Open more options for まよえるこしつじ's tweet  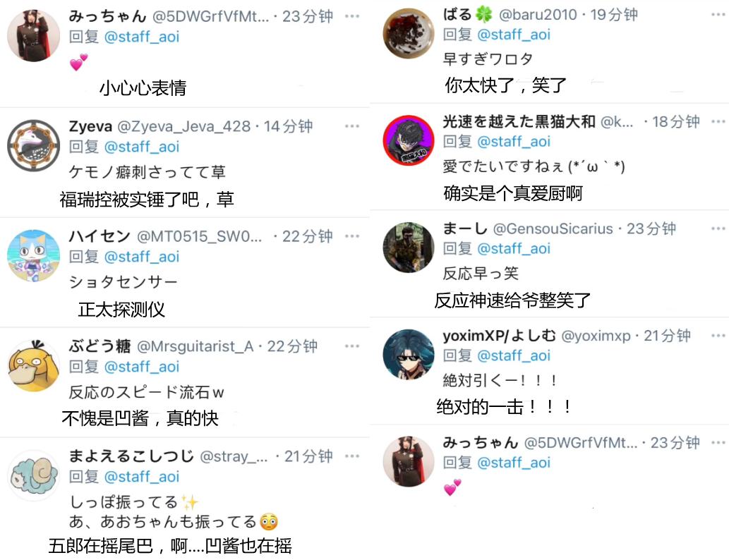(352, 456)
